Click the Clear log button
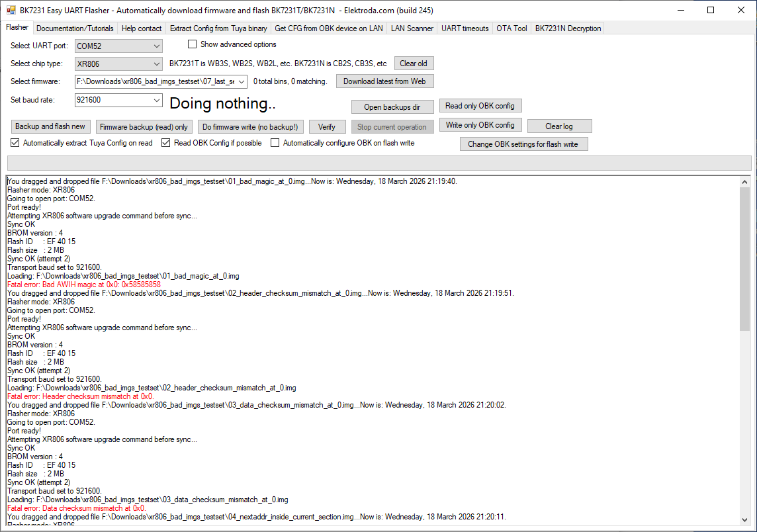The height and width of the screenshot is (532, 757). 559,126
